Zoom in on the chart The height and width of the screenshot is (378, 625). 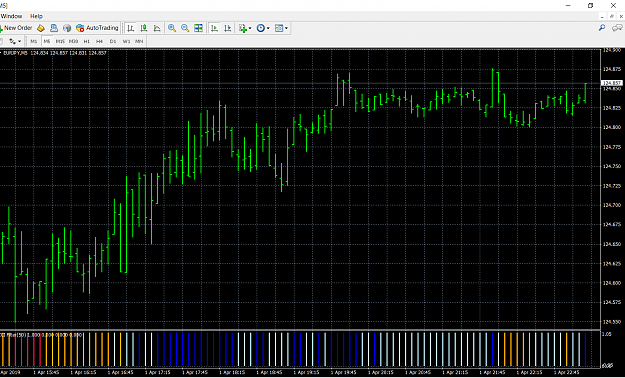[x=172, y=28]
